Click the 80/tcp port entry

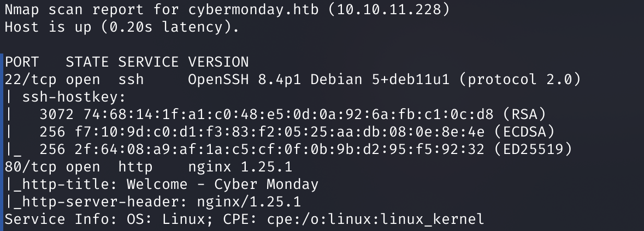coord(31,167)
